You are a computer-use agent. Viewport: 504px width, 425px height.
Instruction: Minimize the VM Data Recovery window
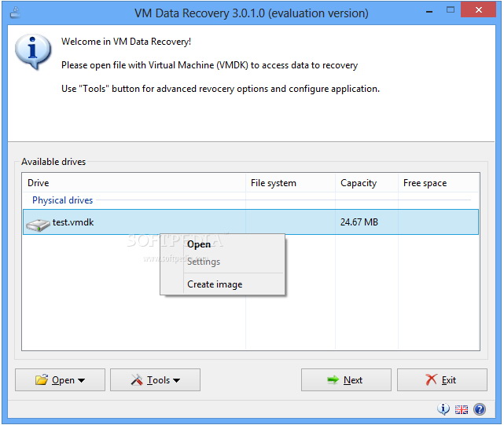(429, 12)
